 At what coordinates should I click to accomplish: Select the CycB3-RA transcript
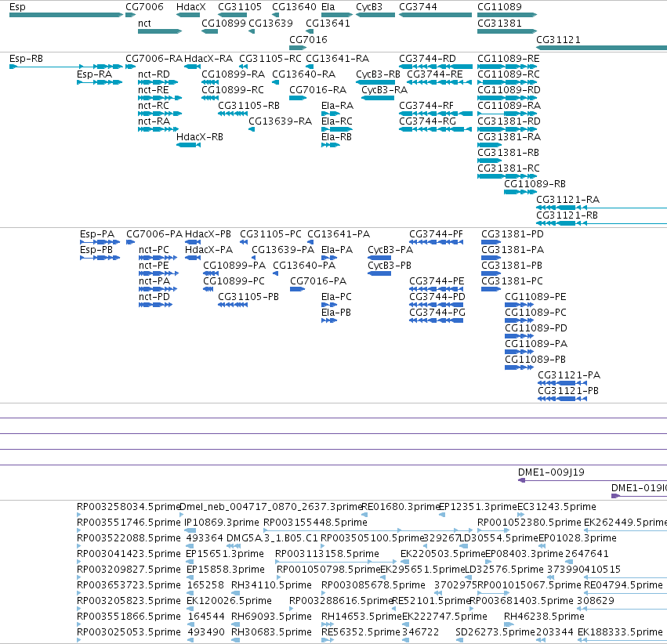click(378, 98)
